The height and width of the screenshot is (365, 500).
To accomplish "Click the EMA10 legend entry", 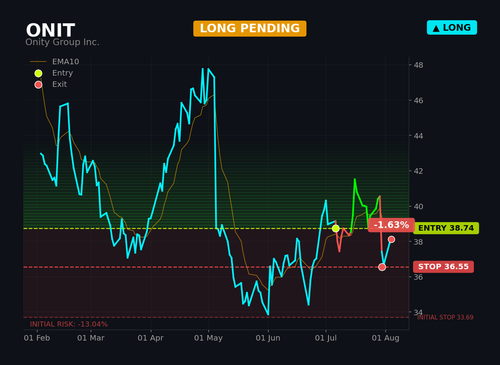I will pyautogui.click(x=55, y=62).
